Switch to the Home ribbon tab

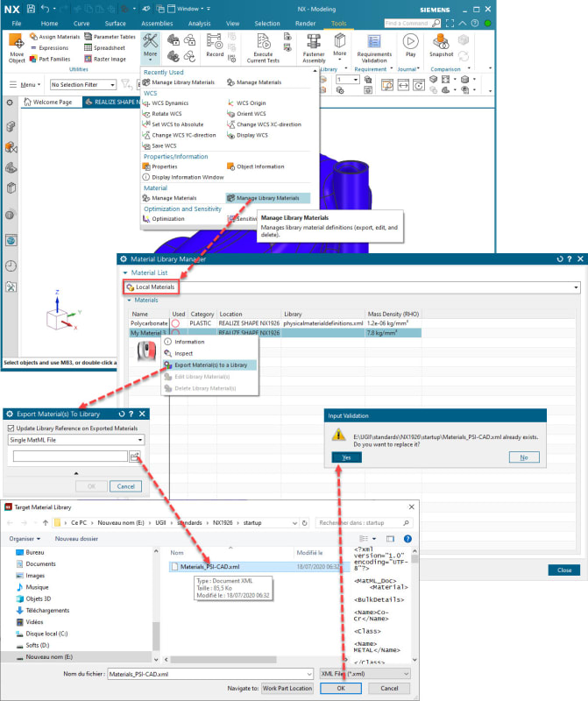click(49, 24)
